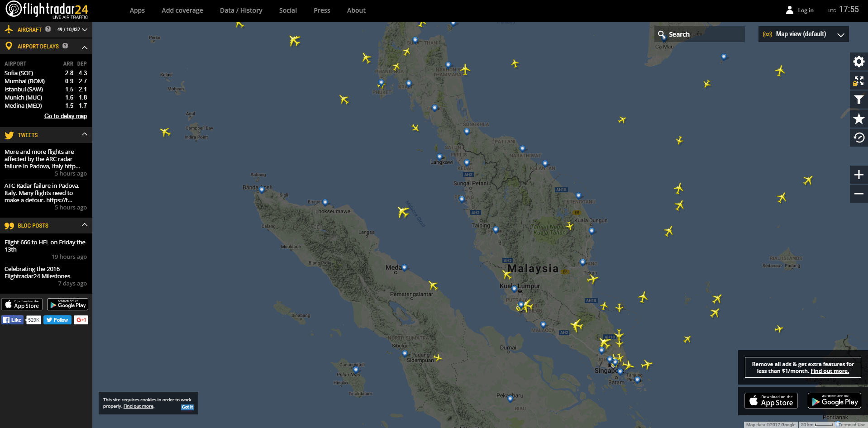Click the Facebook Like button
Image resolution: width=868 pixels, height=428 pixels.
13,320
